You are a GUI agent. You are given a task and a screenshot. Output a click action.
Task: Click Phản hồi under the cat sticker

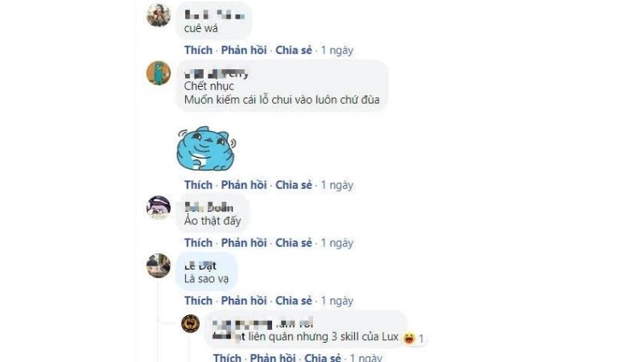point(244,185)
